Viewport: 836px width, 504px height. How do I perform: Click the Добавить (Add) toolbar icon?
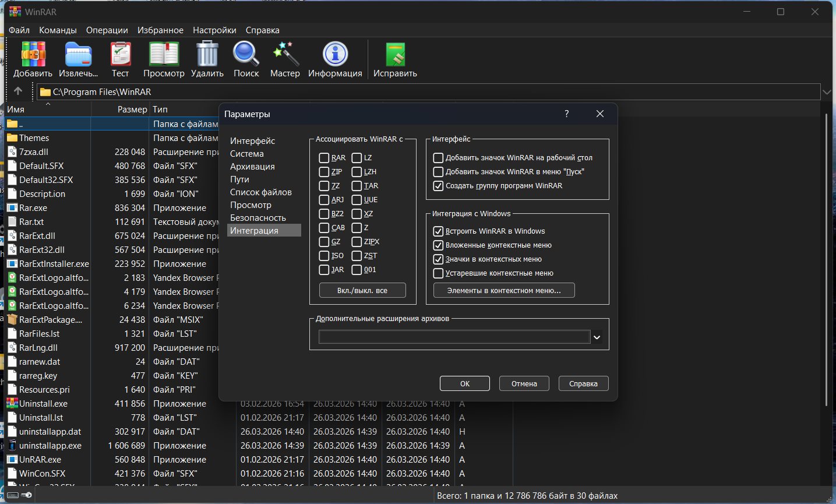[33, 59]
